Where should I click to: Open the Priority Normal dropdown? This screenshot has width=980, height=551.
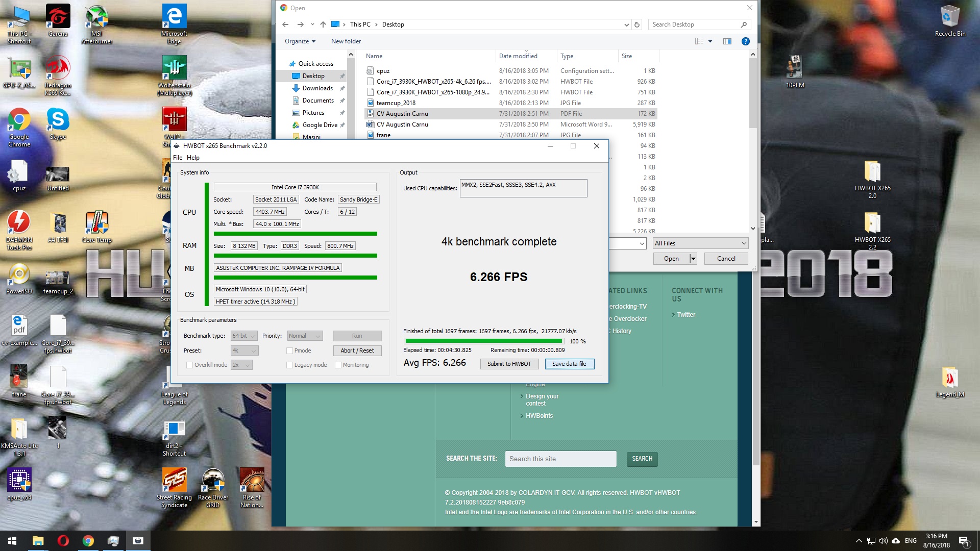pyautogui.click(x=305, y=336)
